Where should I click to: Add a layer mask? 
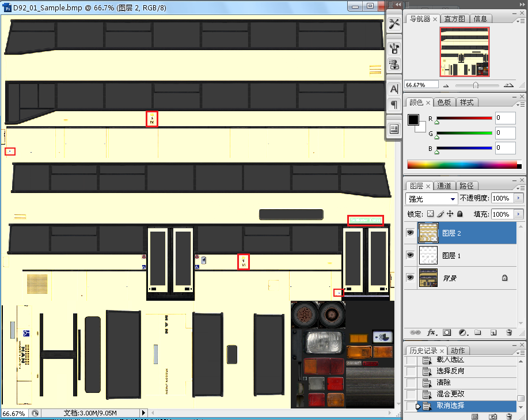pyautogui.click(x=447, y=332)
